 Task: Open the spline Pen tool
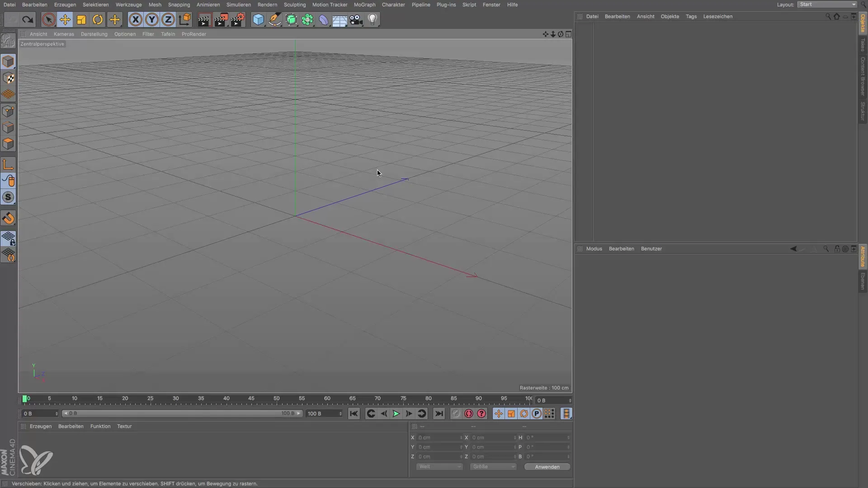274,20
